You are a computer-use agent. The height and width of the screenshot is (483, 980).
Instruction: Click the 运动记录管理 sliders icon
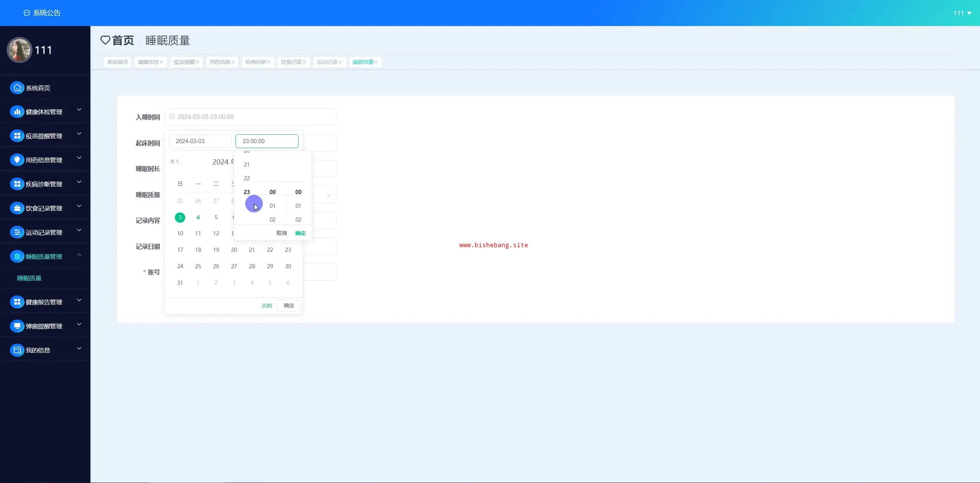17,232
